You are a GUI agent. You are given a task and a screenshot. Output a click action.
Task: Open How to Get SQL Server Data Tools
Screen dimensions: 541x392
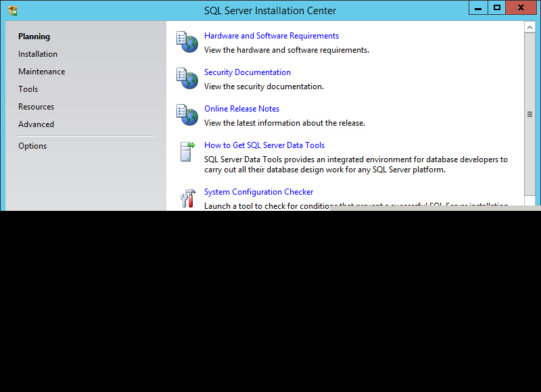coord(264,145)
